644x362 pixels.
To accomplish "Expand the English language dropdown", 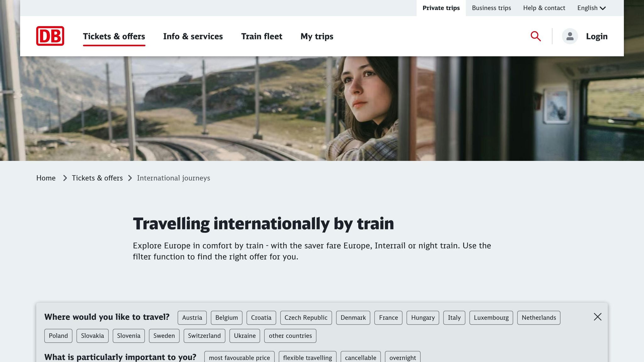I will [591, 8].
